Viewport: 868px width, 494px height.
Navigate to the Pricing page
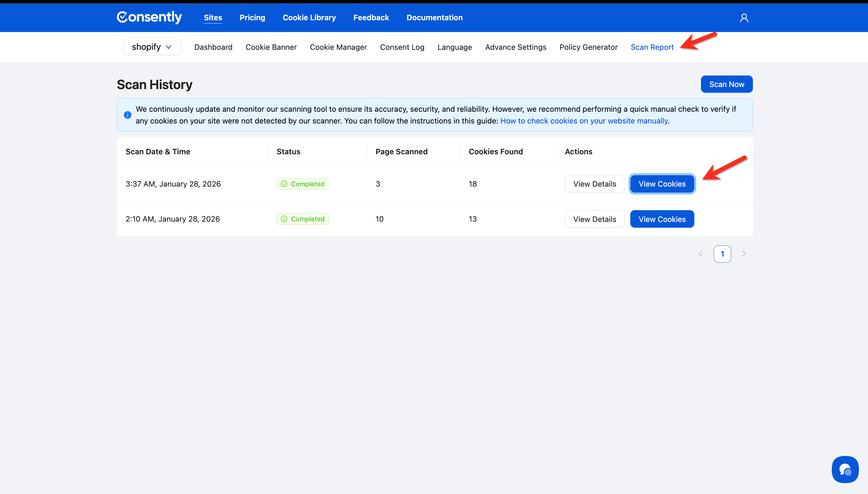click(252, 18)
